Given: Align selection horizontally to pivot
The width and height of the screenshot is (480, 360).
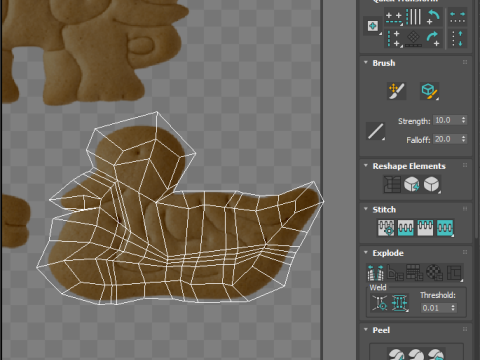Looking at the screenshot, I should [394, 17].
